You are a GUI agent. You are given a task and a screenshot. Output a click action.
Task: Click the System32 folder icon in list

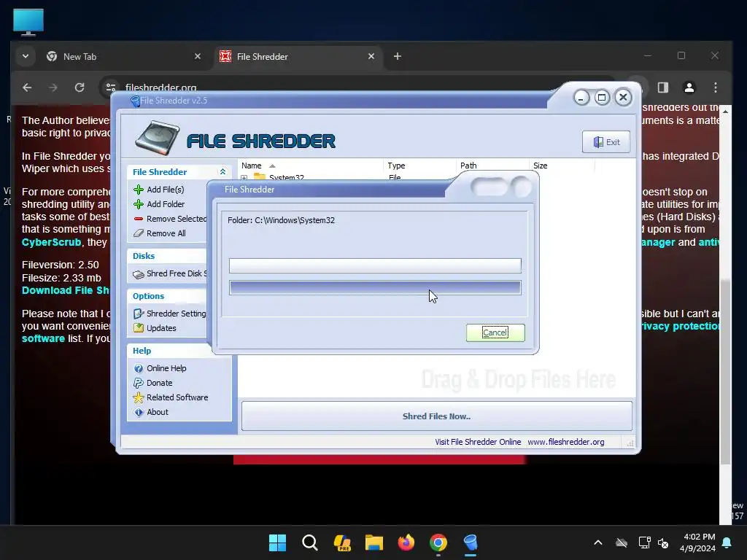[x=260, y=176]
